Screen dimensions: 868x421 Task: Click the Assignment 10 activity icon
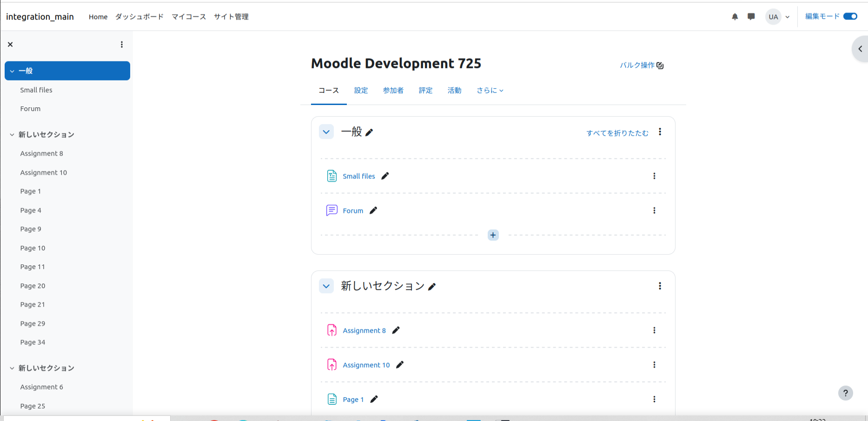332,365
